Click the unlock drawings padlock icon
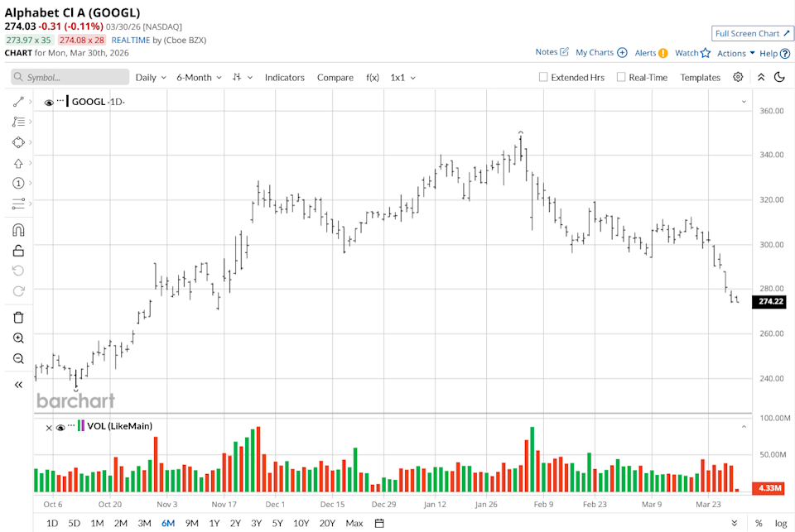The height and width of the screenshot is (532, 795). coord(18,251)
